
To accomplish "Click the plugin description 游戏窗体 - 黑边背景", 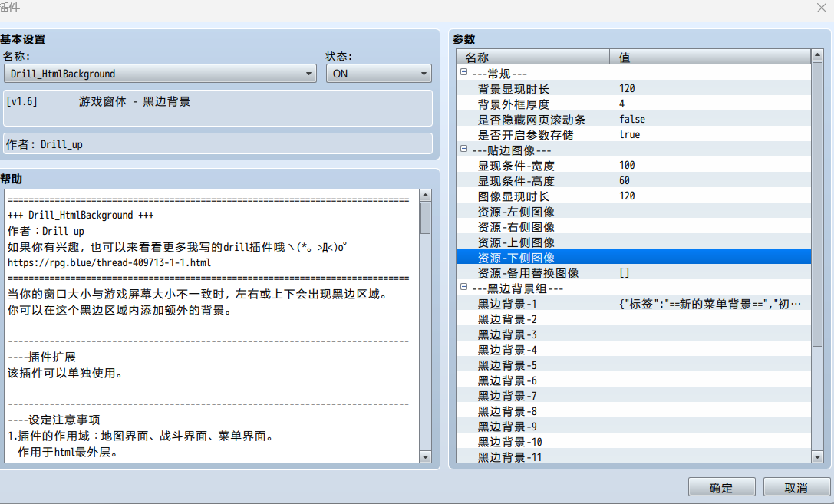I will pos(134,101).
